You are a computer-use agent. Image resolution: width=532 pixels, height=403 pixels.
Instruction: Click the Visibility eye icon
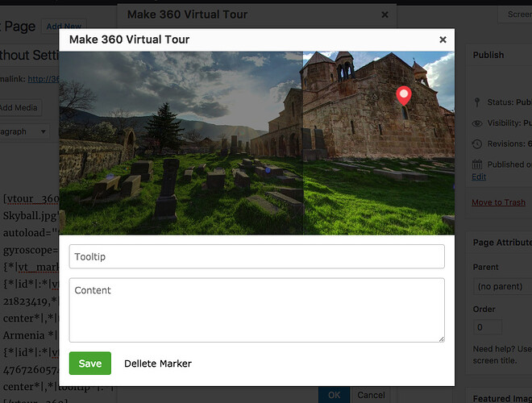pyautogui.click(x=477, y=123)
